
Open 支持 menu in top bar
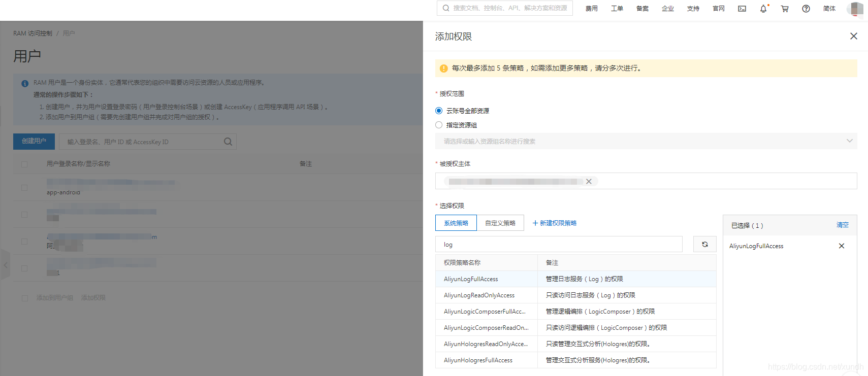[x=693, y=9]
